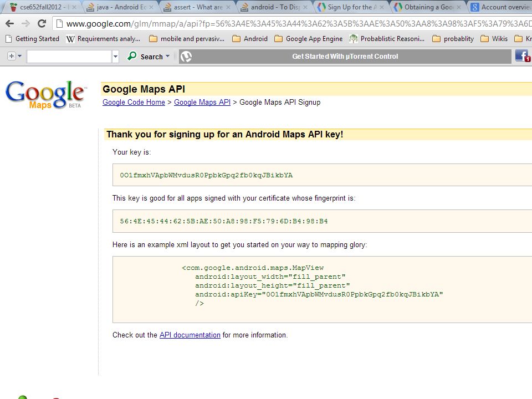Close the 'java - Android Ec' tab
532x399 pixels.
[x=151, y=7]
